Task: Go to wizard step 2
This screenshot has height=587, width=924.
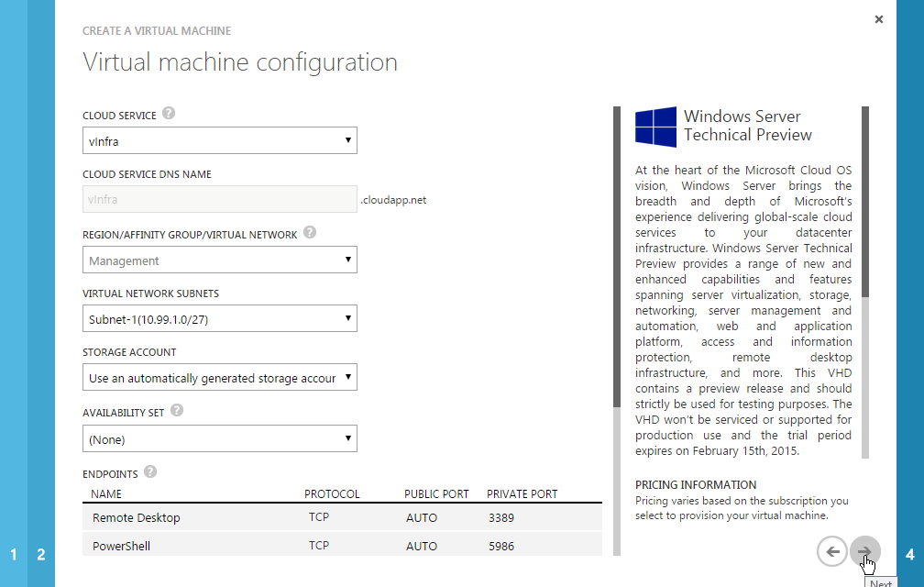Action: (x=41, y=554)
